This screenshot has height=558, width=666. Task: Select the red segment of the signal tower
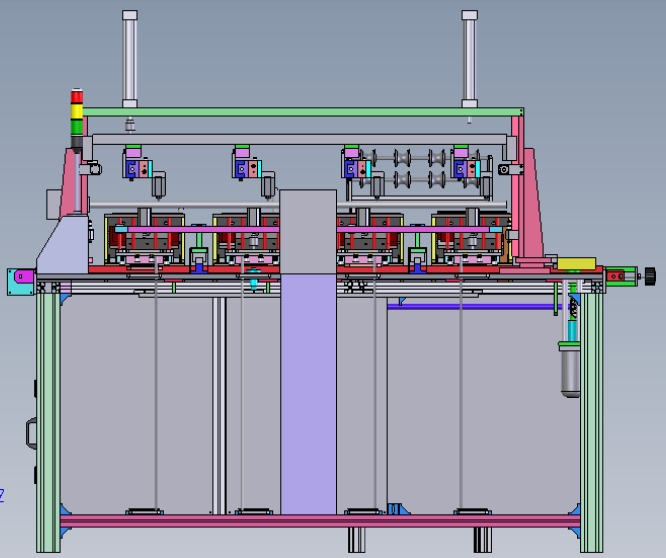click(x=77, y=96)
